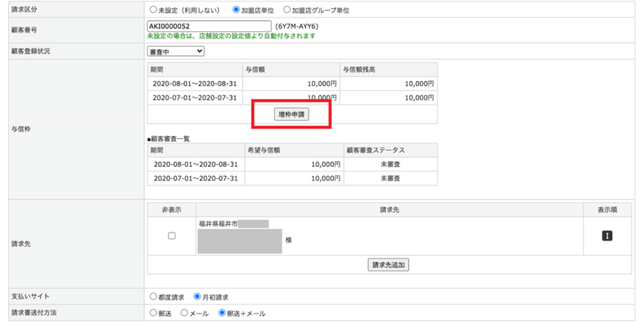644x330 pixels.
Task: Click the green 未設定の場合は auto-assign note
Action: pos(231,36)
